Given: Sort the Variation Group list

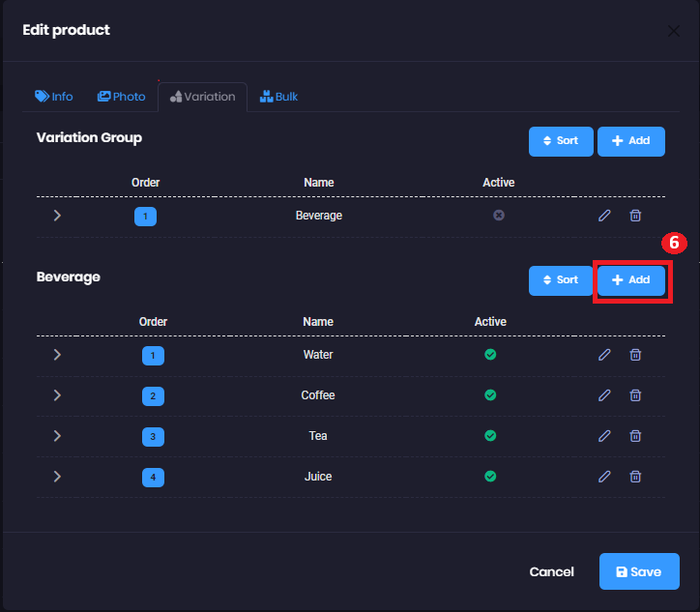Looking at the screenshot, I should pyautogui.click(x=561, y=141).
